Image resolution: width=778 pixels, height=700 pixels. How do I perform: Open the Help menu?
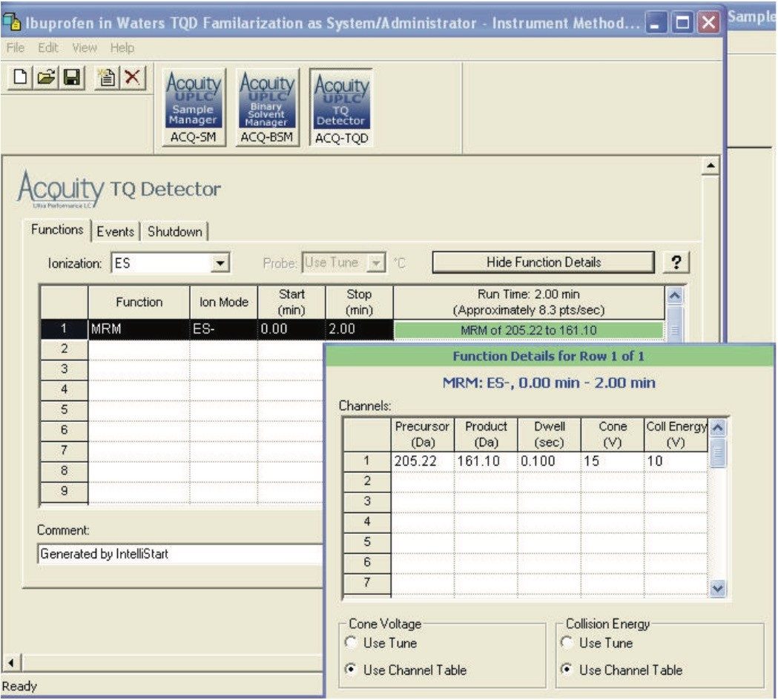(122, 47)
